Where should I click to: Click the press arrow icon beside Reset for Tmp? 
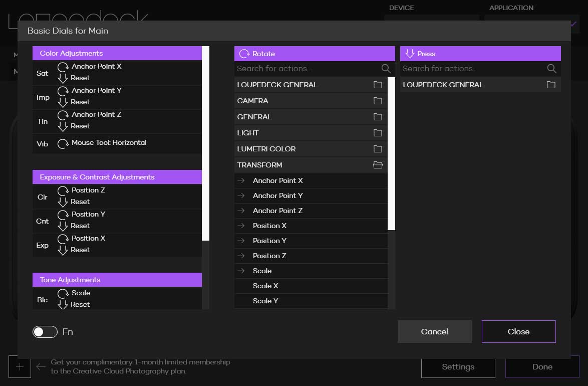click(x=63, y=102)
